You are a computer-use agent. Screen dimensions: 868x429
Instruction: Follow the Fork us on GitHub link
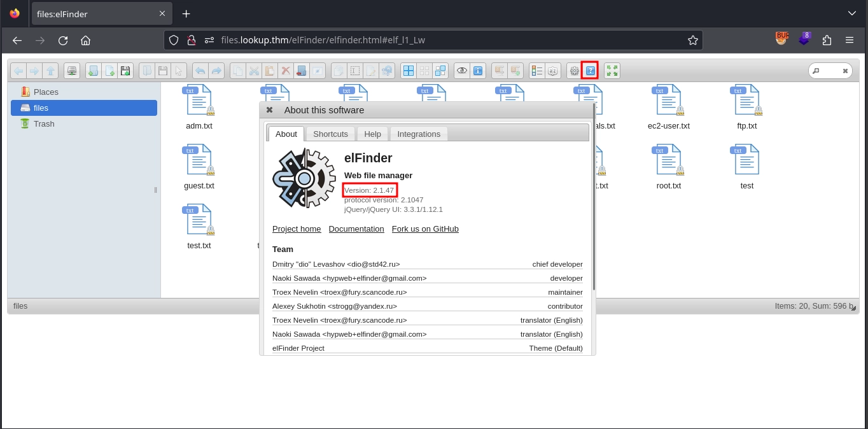pyautogui.click(x=425, y=229)
